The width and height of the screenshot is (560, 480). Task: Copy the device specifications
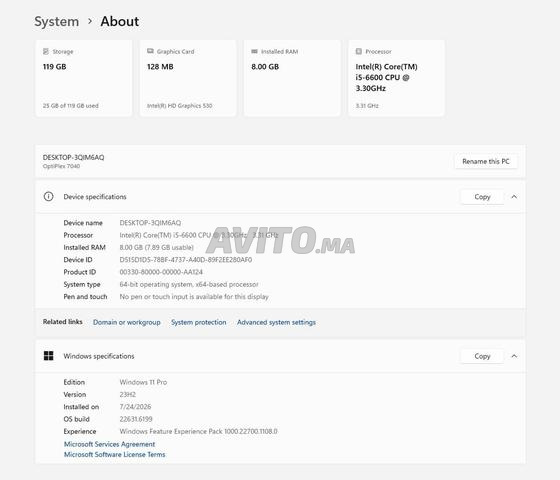coord(482,197)
